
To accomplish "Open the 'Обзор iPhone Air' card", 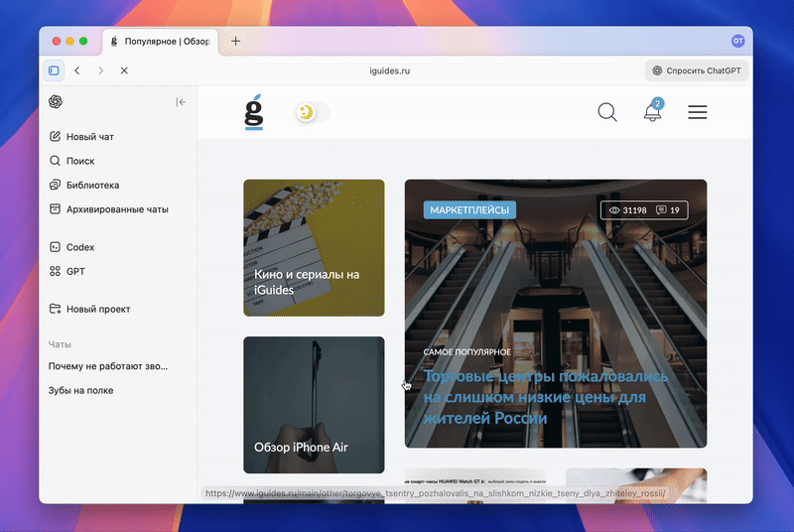I will point(314,405).
